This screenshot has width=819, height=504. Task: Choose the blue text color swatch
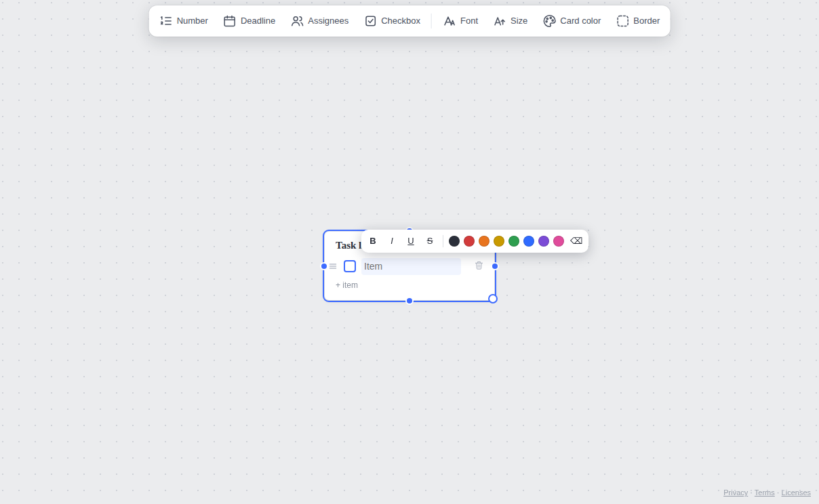(x=529, y=241)
